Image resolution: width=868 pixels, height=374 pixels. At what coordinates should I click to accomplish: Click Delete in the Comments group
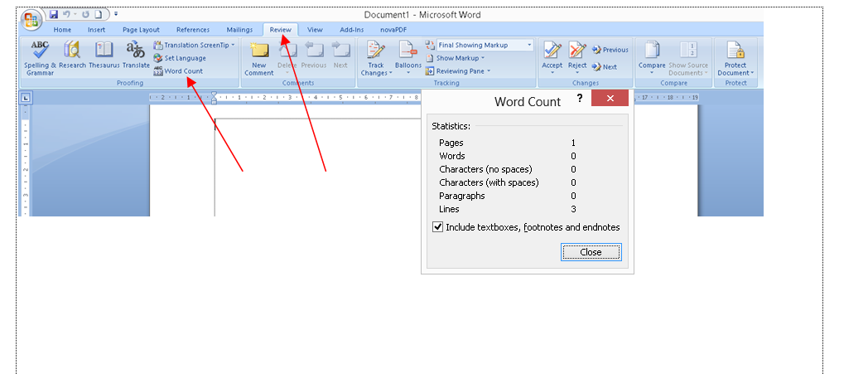287,58
